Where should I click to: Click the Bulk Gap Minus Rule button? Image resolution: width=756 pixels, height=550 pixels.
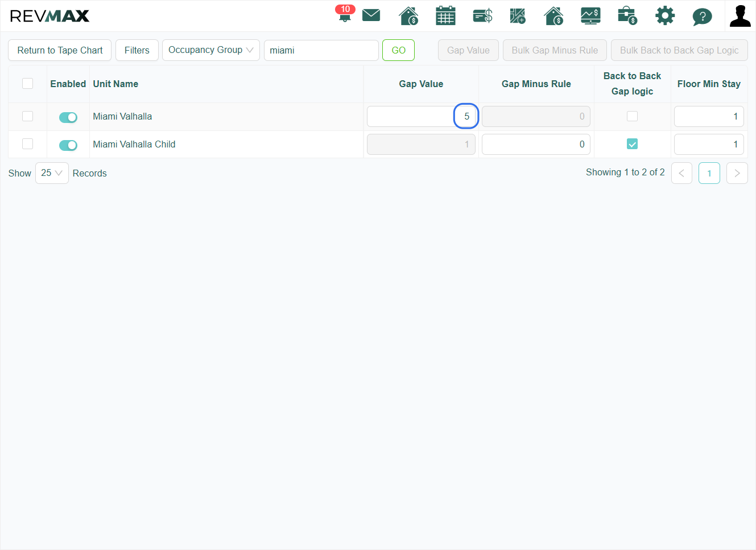click(x=555, y=50)
